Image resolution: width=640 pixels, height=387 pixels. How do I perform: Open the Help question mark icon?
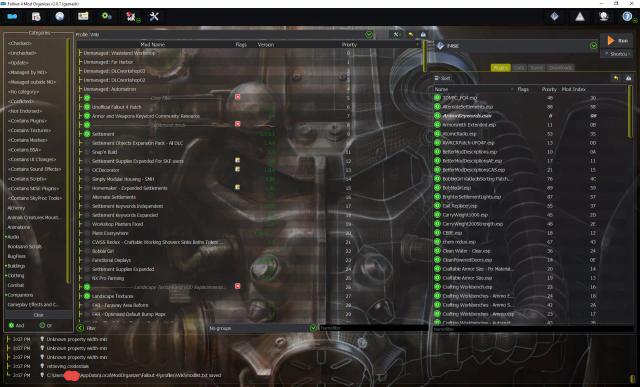click(x=627, y=16)
